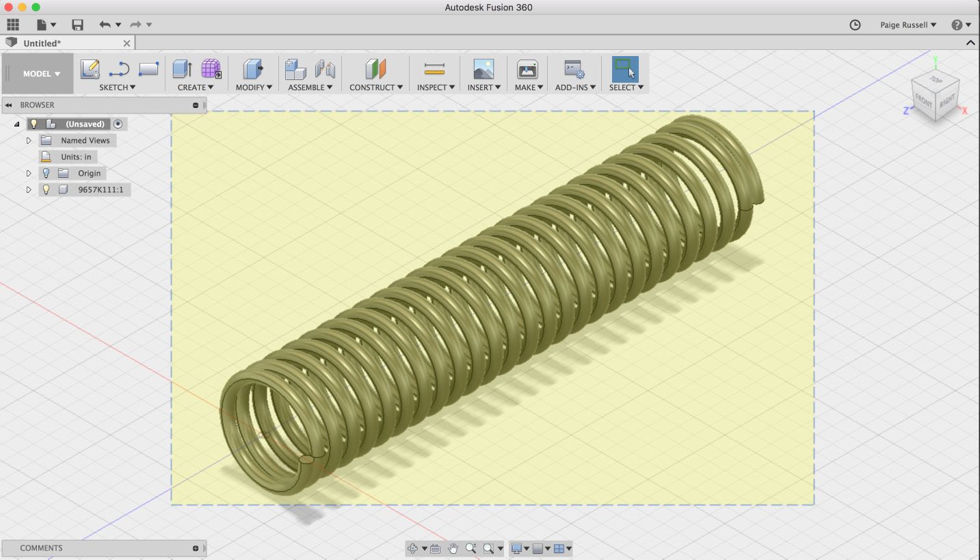Click the Help question mark icon
Viewport: 980px width, 560px height.
pyautogui.click(x=957, y=25)
